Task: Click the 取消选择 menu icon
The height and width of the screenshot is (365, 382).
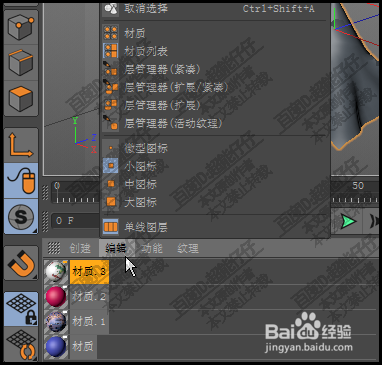Action: 111,9
